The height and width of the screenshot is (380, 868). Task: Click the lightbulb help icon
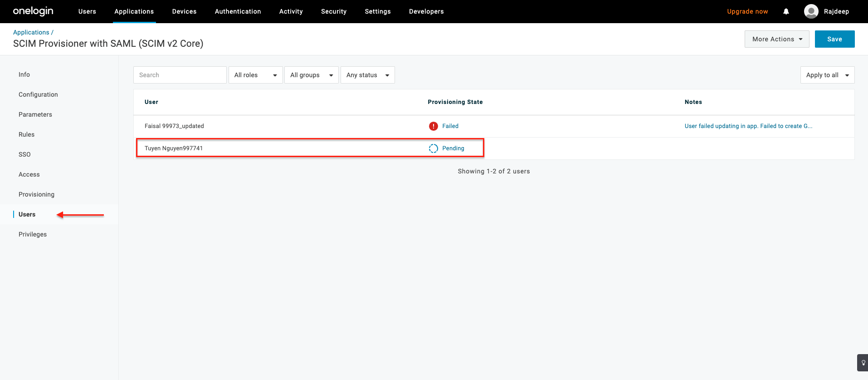863,363
